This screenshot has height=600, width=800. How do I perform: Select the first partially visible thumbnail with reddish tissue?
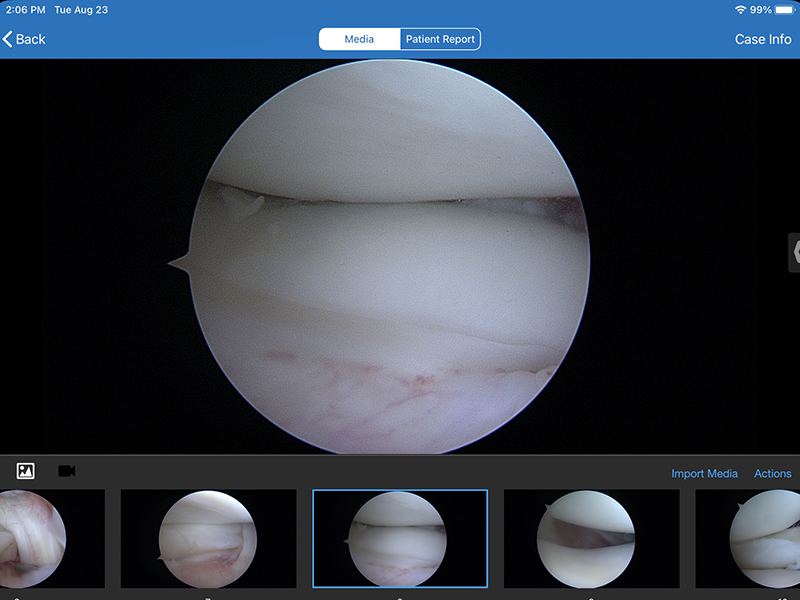coord(52,539)
